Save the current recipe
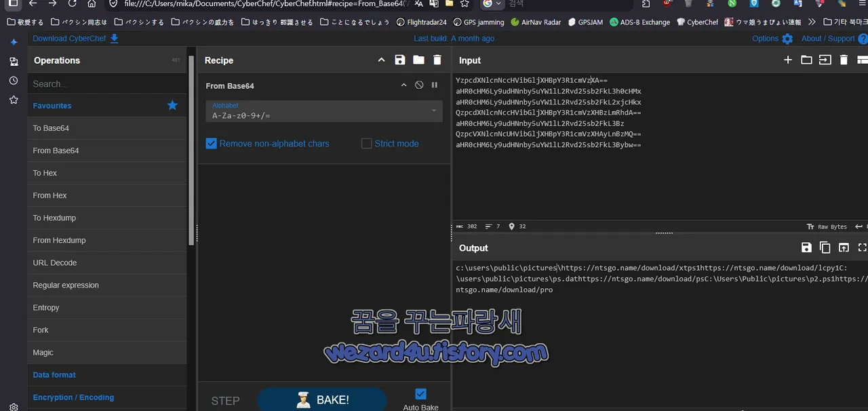Screen dimensions: 868x411 pyautogui.click(x=400, y=60)
